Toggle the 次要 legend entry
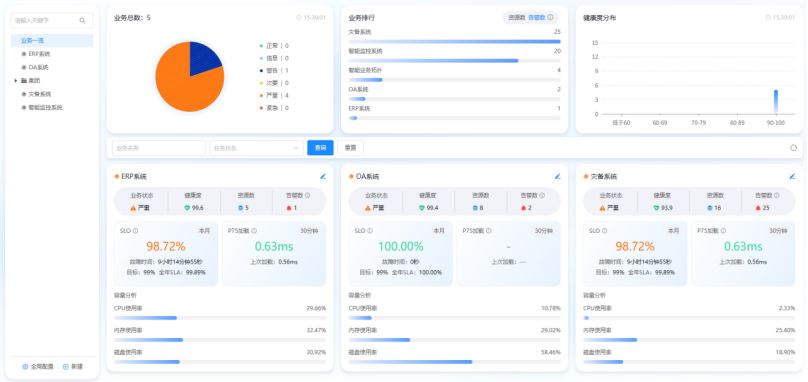This screenshot has height=382, width=808. point(274,83)
